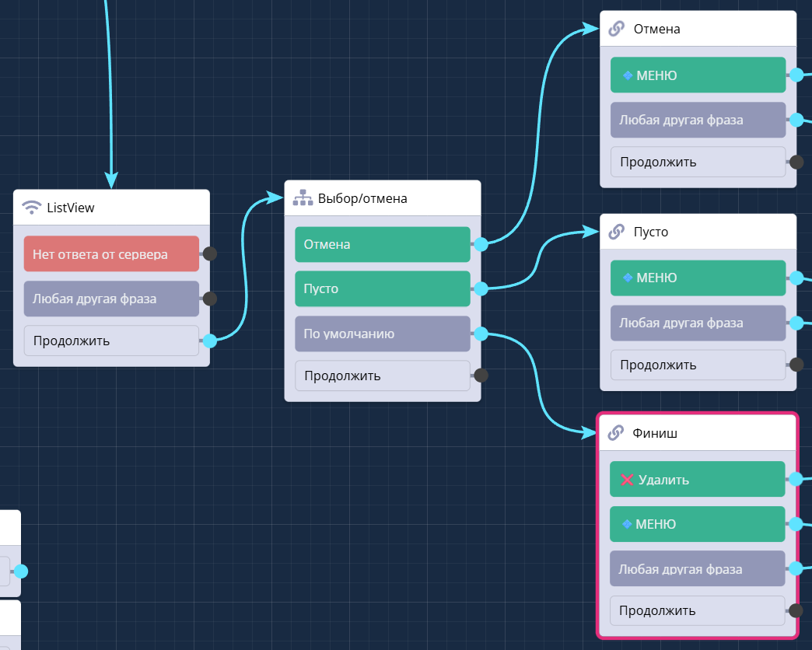Click the link icon on Отмена node
The height and width of the screenshot is (650, 812).
click(616, 29)
